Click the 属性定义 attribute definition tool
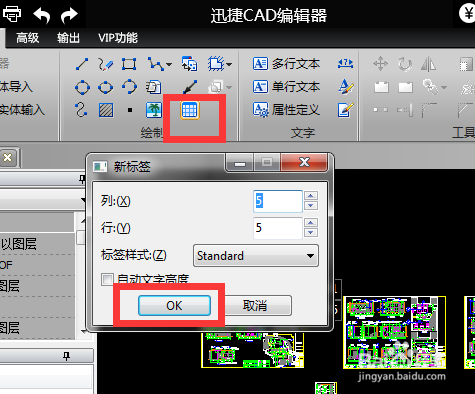Viewport: 475px width, 394px height. [x=286, y=110]
